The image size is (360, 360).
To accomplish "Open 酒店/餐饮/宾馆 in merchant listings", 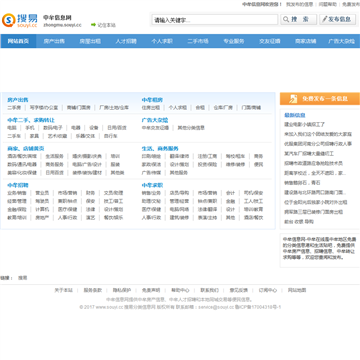I will (x=22, y=156).
